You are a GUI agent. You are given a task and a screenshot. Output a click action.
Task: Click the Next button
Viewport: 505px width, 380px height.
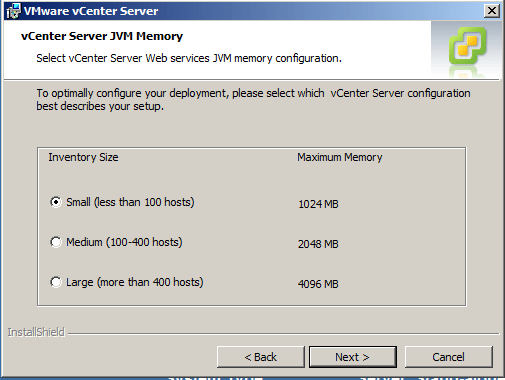pyautogui.click(x=353, y=357)
